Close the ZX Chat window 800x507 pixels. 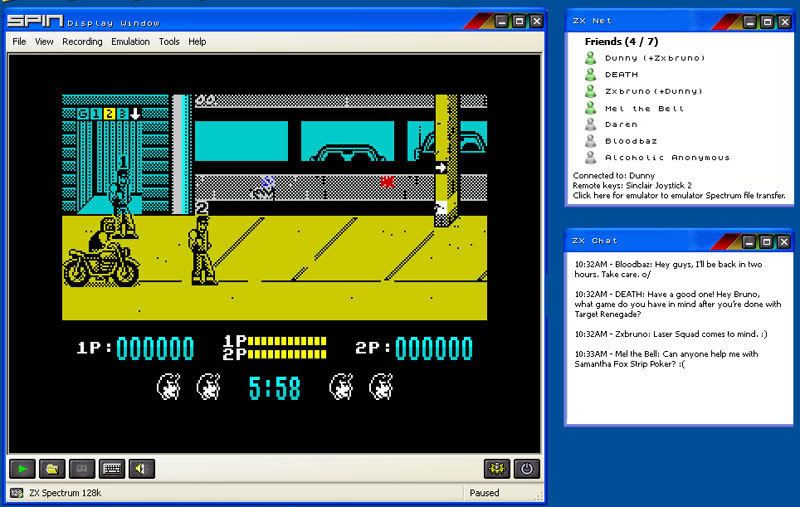pos(784,242)
